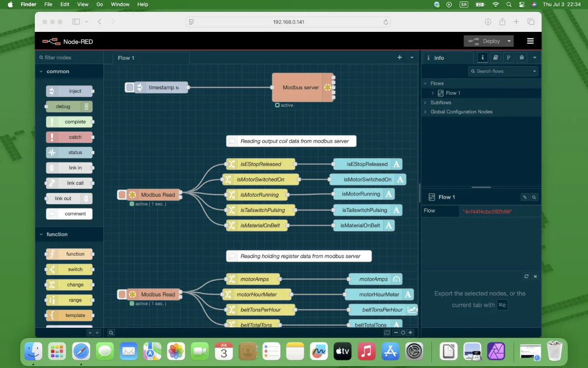The height and width of the screenshot is (368, 588).
Task: Click the Deploy button
Action: pyautogui.click(x=485, y=41)
